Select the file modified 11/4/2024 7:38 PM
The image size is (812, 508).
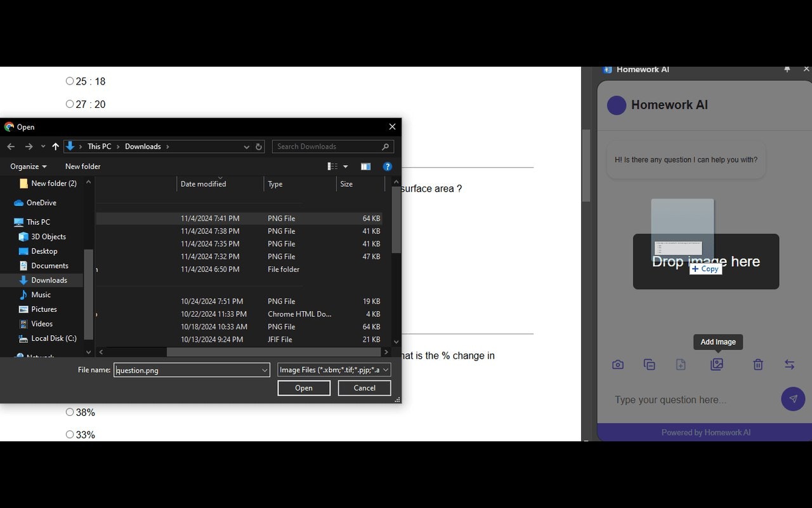pyautogui.click(x=239, y=231)
